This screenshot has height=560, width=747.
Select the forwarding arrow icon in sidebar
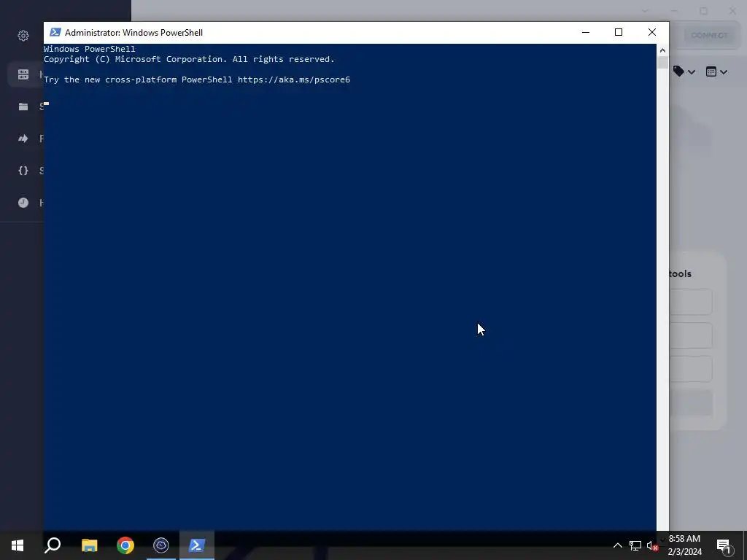click(23, 139)
